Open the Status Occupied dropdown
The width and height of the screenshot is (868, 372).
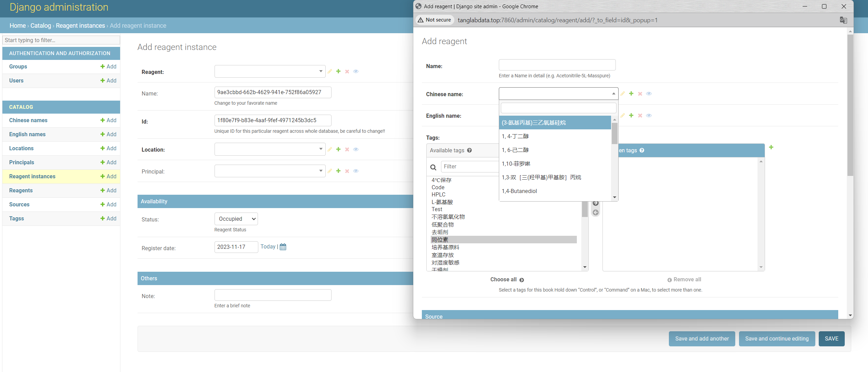click(236, 219)
